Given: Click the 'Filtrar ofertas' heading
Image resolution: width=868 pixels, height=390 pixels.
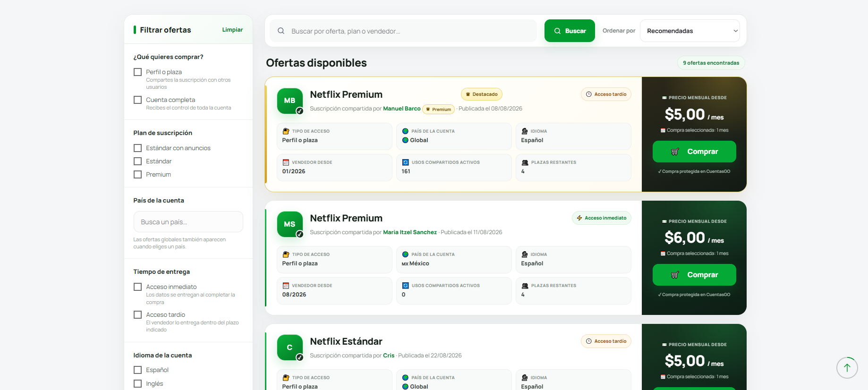Looking at the screenshot, I should [165, 30].
